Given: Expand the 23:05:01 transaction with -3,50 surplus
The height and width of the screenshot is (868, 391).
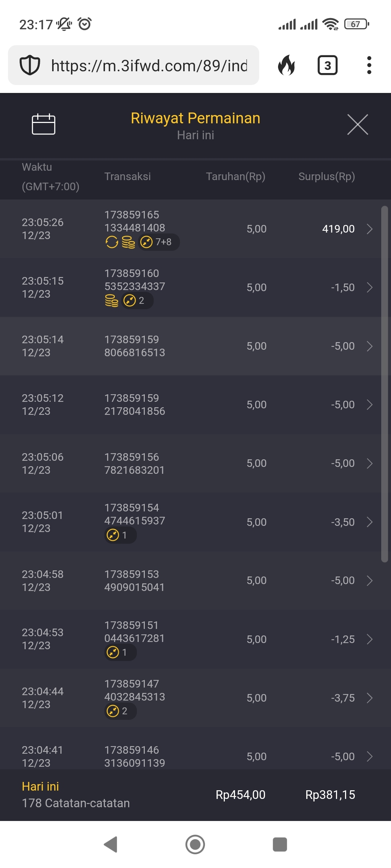Looking at the screenshot, I should point(369,522).
